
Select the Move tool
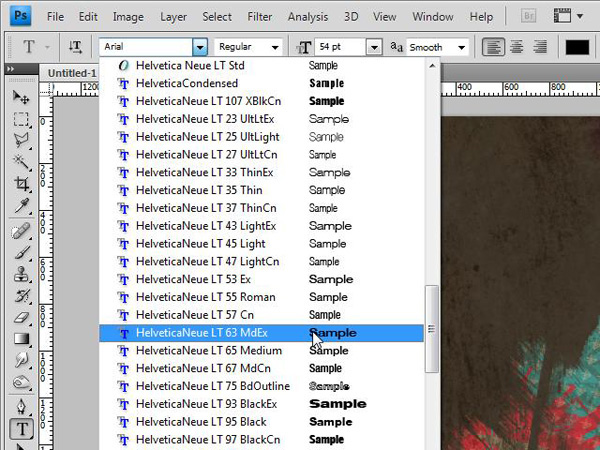coord(21,97)
